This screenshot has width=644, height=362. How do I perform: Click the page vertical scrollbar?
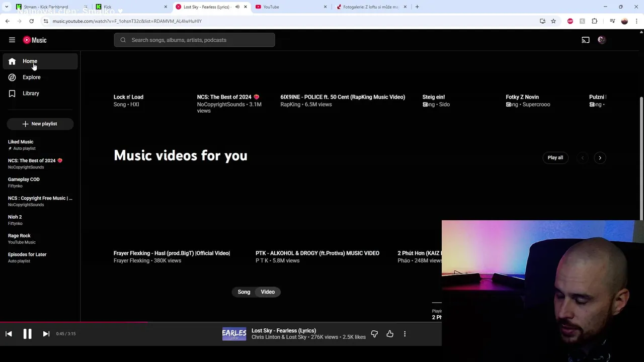641,158
